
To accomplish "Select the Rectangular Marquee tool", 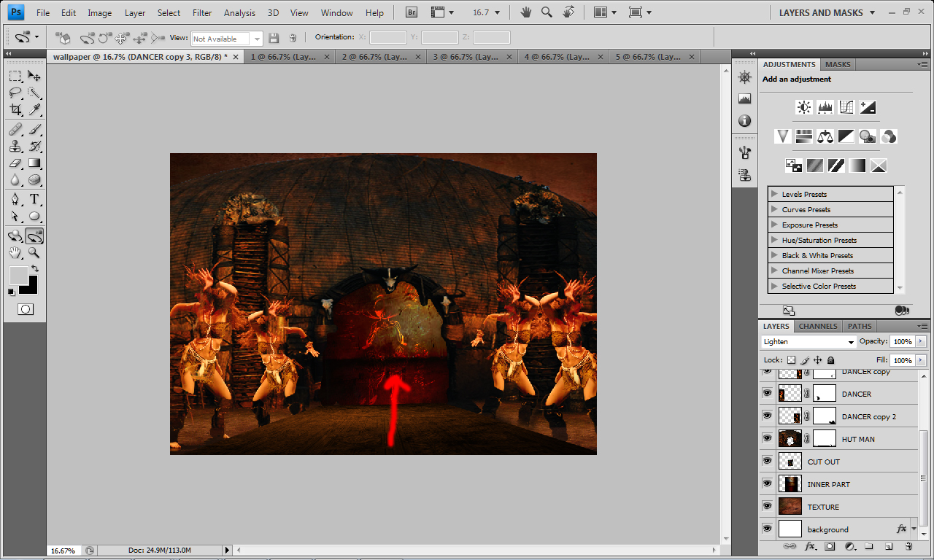I will click(15, 76).
